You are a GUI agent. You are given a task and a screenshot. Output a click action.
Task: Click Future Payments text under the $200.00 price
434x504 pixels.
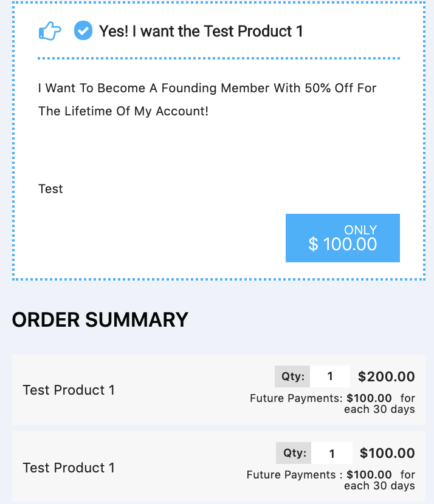pos(320,398)
